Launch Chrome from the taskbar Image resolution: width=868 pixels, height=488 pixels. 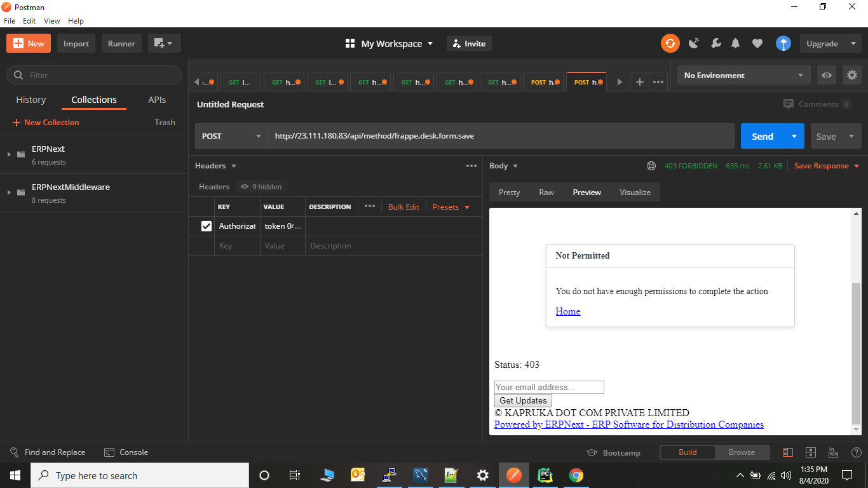point(576,475)
